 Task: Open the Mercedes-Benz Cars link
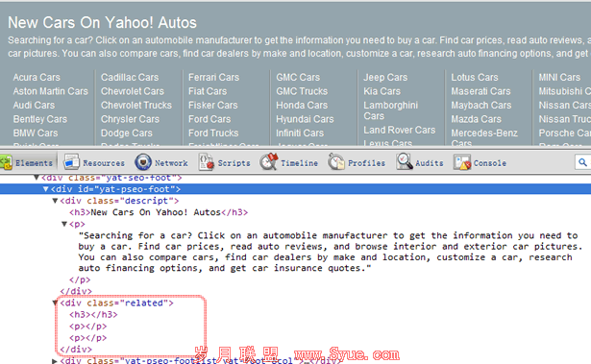(x=484, y=137)
